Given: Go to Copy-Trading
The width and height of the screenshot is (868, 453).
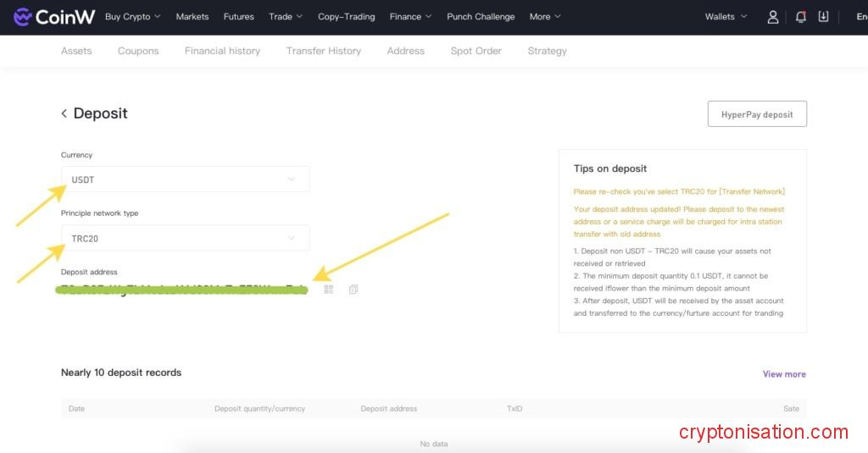Looking at the screenshot, I should (346, 17).
